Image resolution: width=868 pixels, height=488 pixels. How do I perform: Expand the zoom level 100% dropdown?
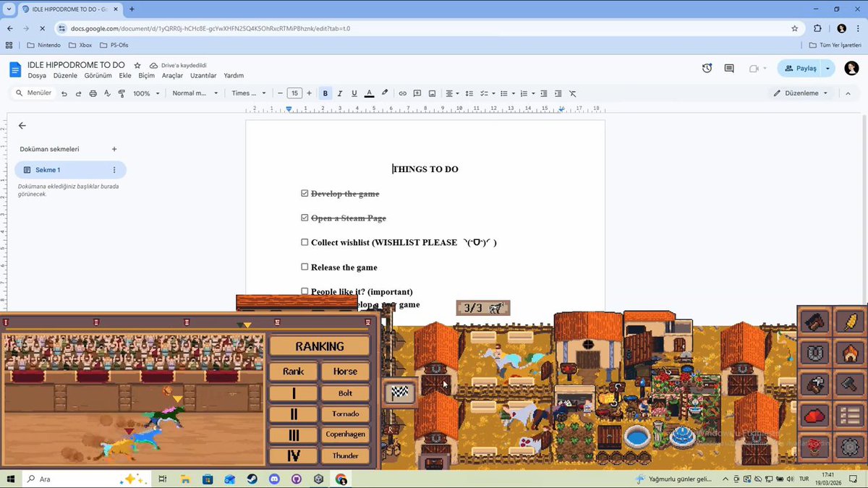145,93
